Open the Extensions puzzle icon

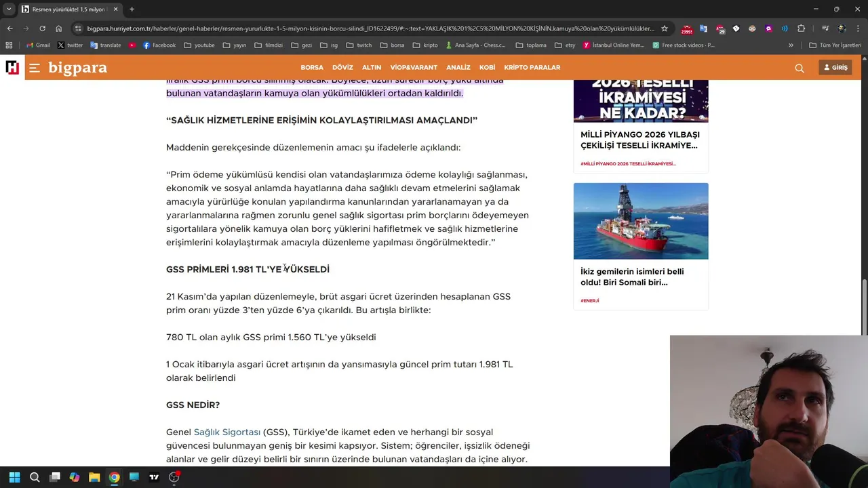[802, 28]
